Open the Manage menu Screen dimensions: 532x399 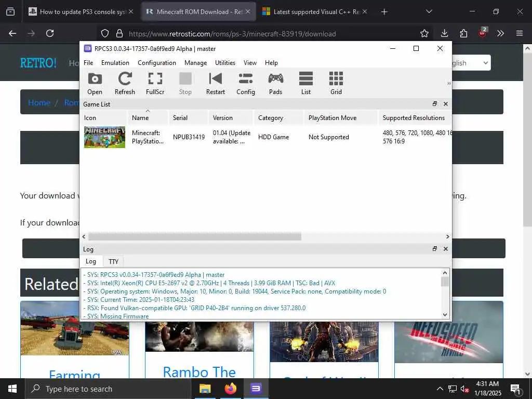click(x=195, y=63)
